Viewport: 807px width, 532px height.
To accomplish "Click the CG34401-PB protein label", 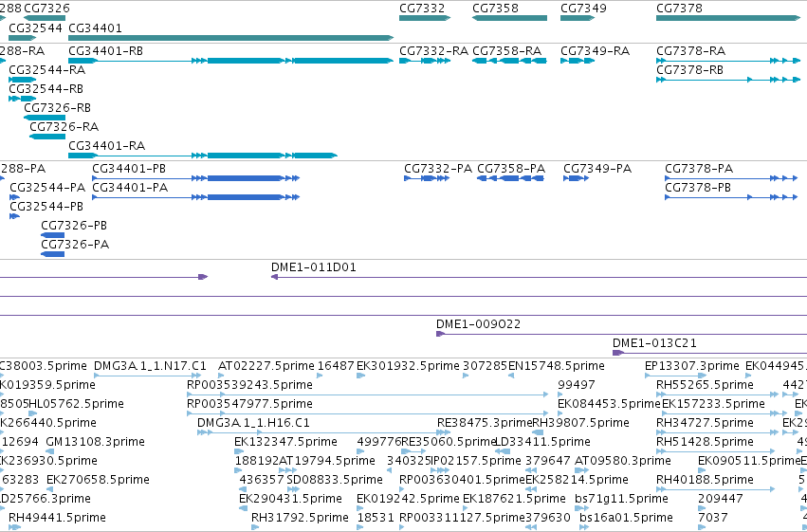I will pyautogui.click(x=129, y=169).
